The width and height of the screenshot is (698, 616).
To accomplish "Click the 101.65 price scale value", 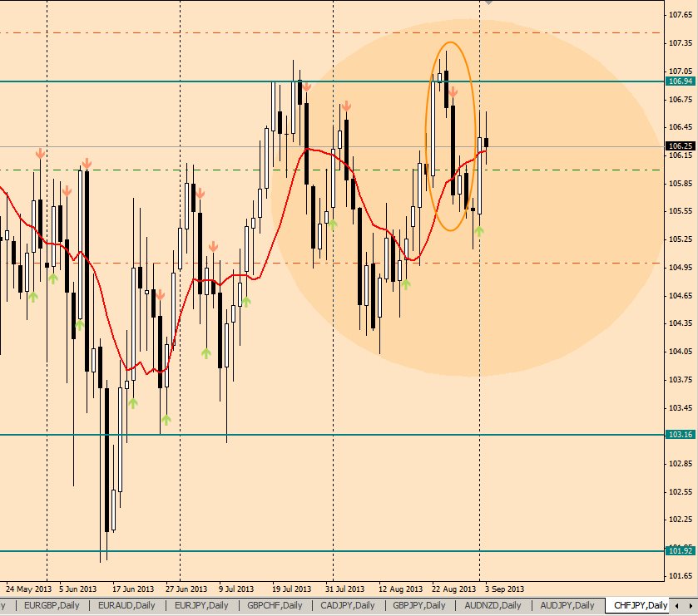I will coord(681,575).
